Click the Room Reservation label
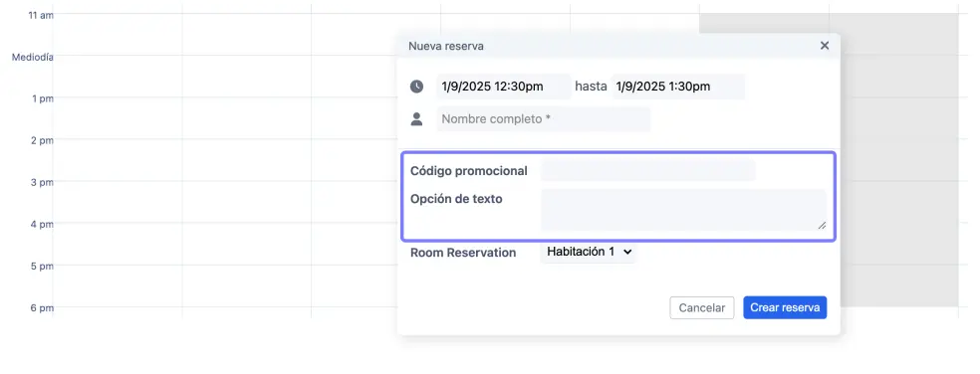This screenshot has width=980, height=374. pos(463,253)
